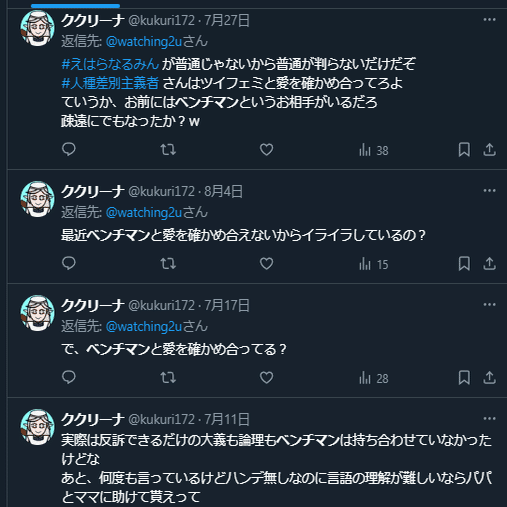This screenshot has height=507, width=507.
Task: View analytics showing 38 views
Action: 374,150
